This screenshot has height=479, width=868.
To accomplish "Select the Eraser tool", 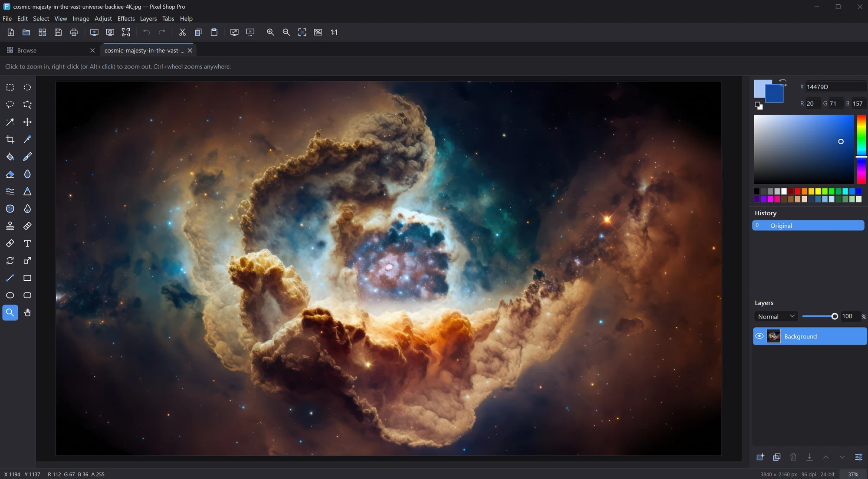I will [10, 174].
